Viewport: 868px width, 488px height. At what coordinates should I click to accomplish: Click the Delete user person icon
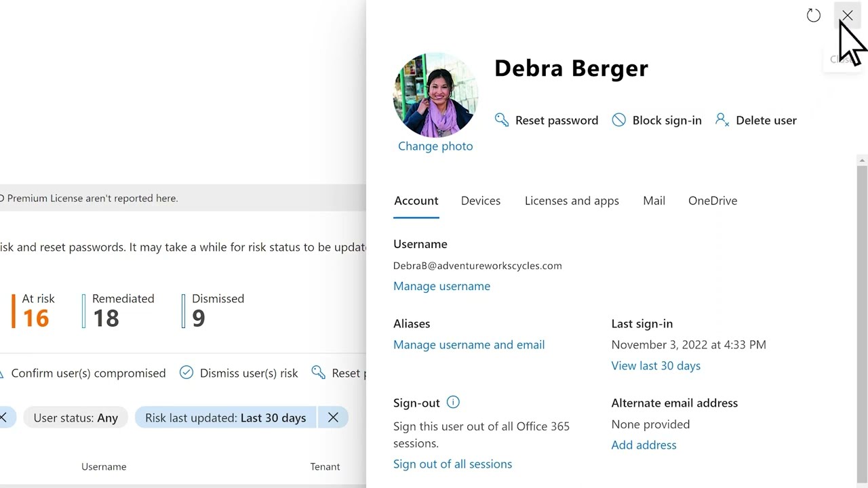722,120
